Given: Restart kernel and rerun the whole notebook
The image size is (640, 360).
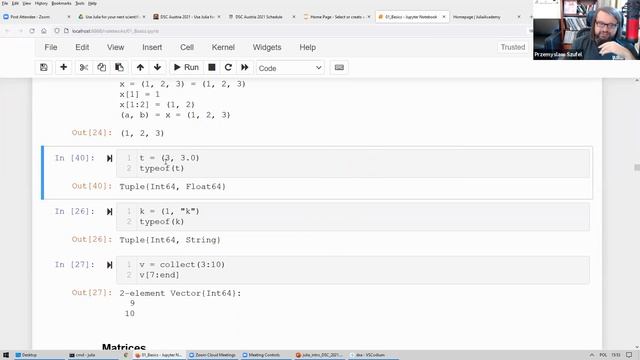Looking at the screenshot, I should click(x=244, y=67).
